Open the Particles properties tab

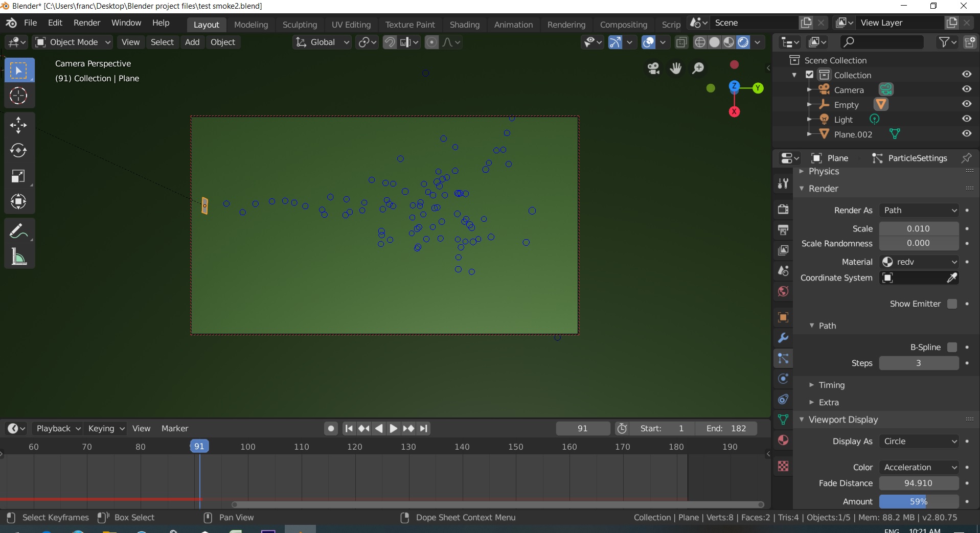[x=783, y=358]
